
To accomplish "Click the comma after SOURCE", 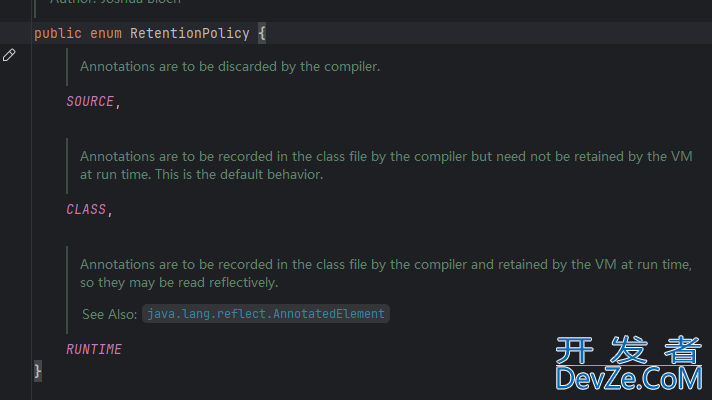I will click(118, 104).
